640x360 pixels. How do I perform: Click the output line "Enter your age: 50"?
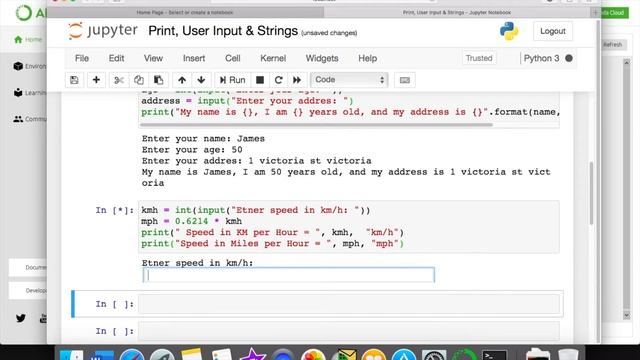192,149
